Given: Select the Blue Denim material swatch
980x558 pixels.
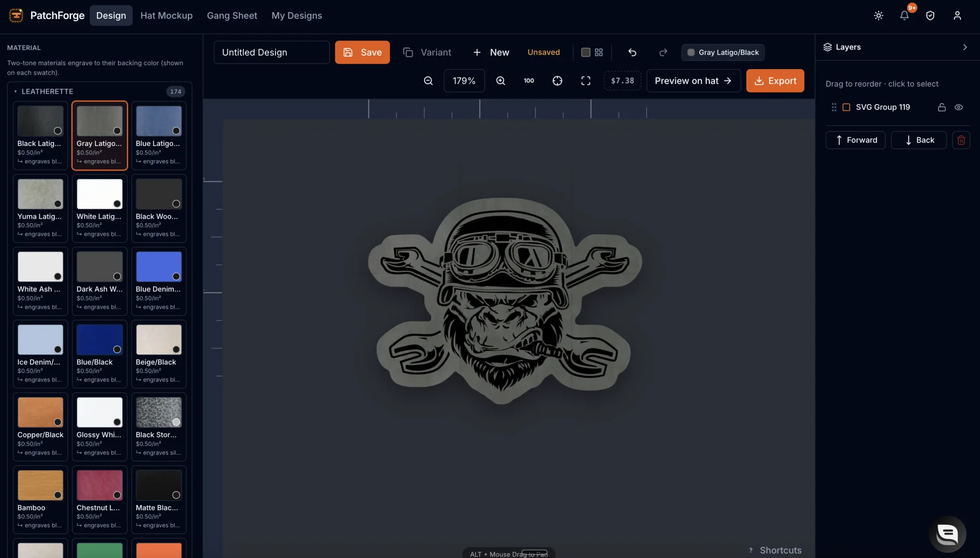Looking at the screenshot, I should pyautogui.click(x=159, y=281).
